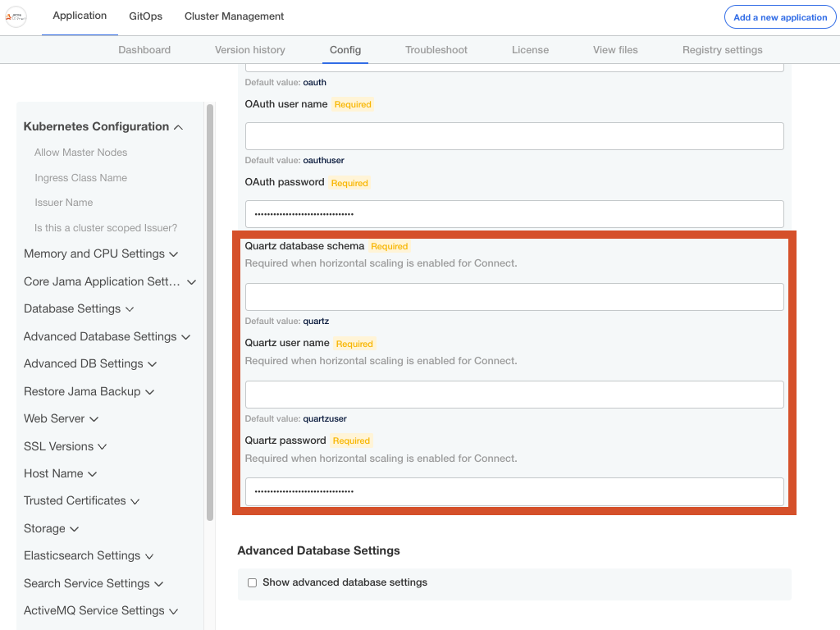Focus the Quartz user name field
The image size is (840, 630).
pyautogui.click(x=515, y=395)
